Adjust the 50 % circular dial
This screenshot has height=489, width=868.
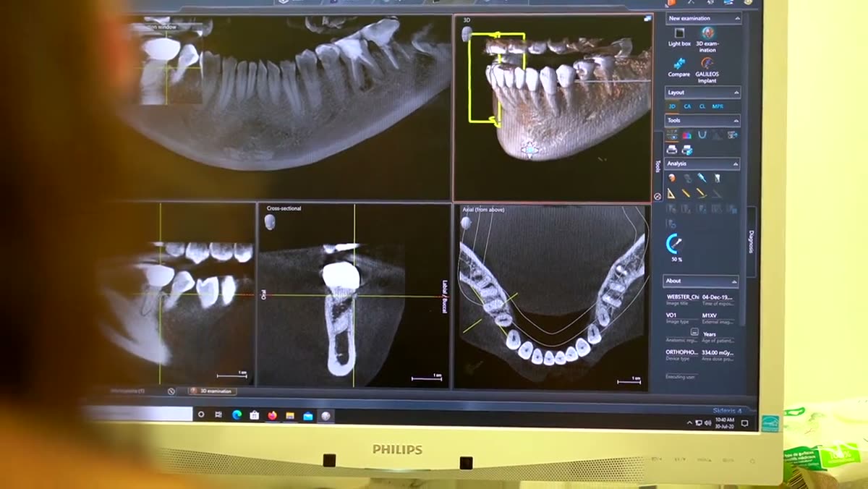tap(675, 243)
